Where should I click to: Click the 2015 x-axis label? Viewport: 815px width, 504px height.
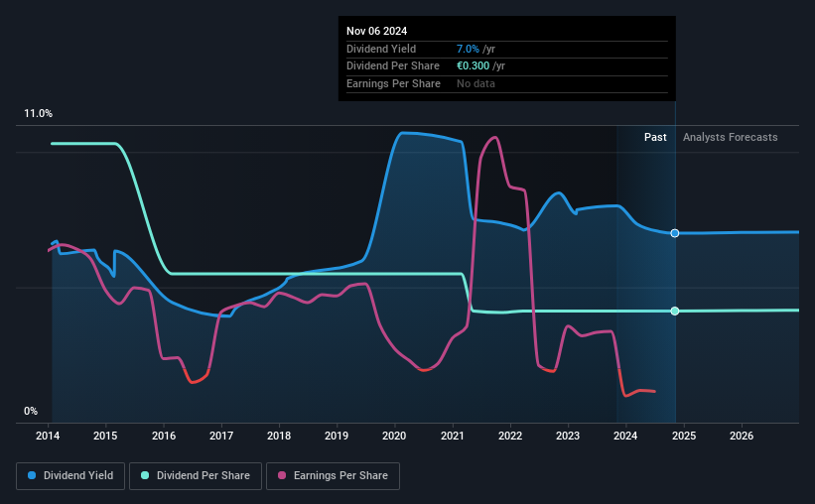pos(105,436)
